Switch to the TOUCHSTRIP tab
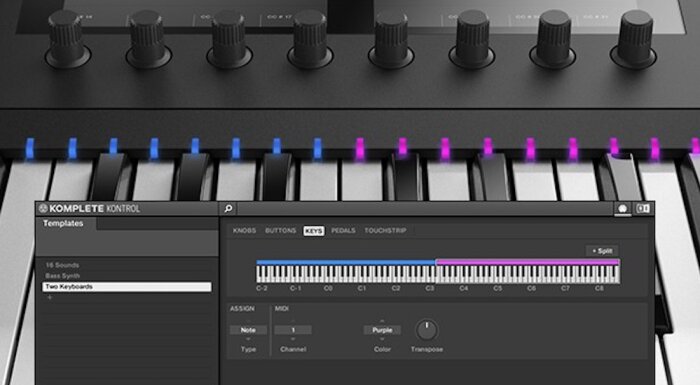 point(385,230)
